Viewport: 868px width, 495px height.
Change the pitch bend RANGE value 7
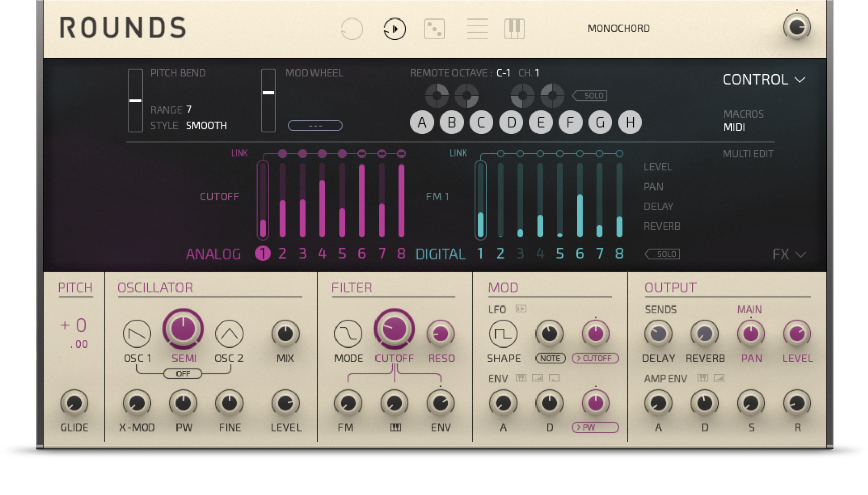tap(189, 109)
